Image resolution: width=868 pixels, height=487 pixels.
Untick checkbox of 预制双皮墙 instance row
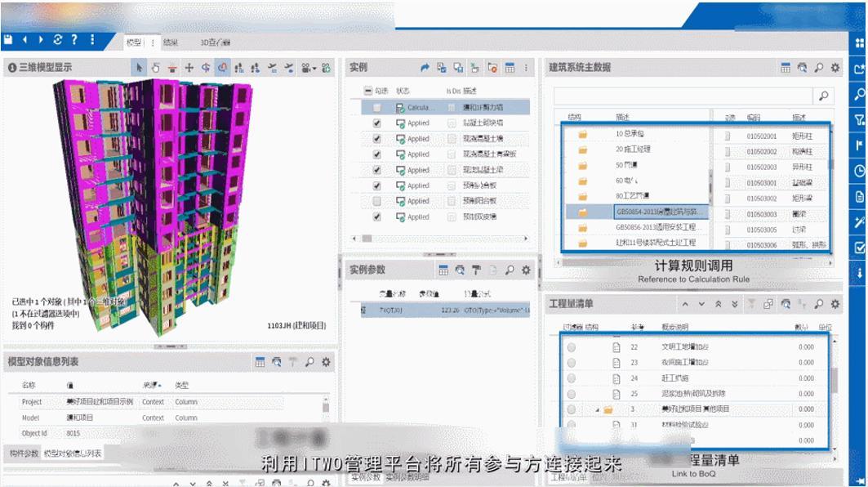(377, 217)
